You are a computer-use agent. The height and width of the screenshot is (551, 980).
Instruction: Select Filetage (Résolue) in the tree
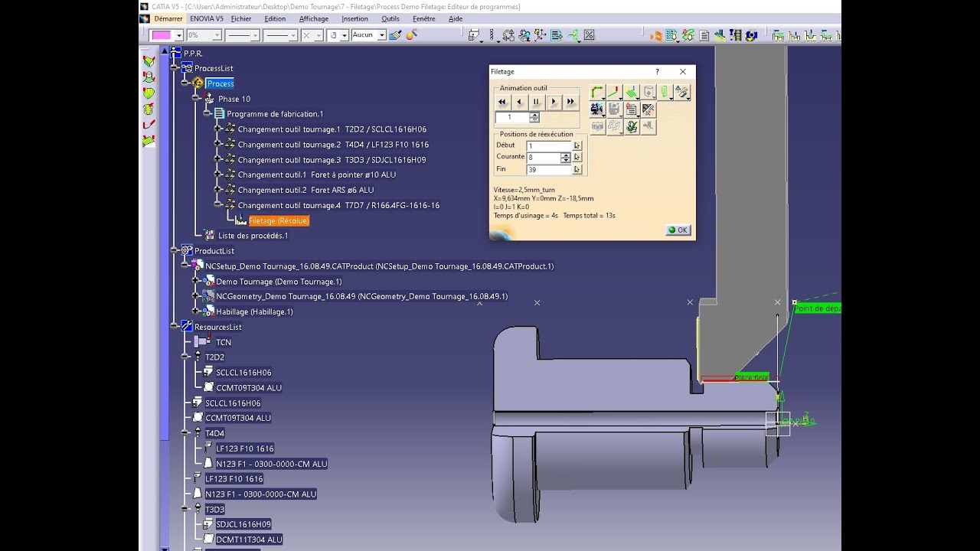pyautogui.click(x=279, y=220)
